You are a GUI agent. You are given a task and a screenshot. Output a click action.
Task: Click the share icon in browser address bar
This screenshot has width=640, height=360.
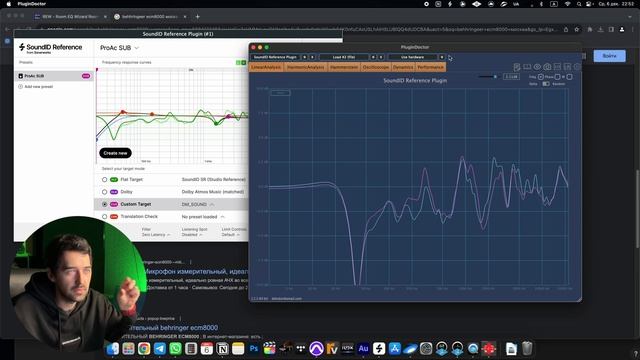[566, 29]
